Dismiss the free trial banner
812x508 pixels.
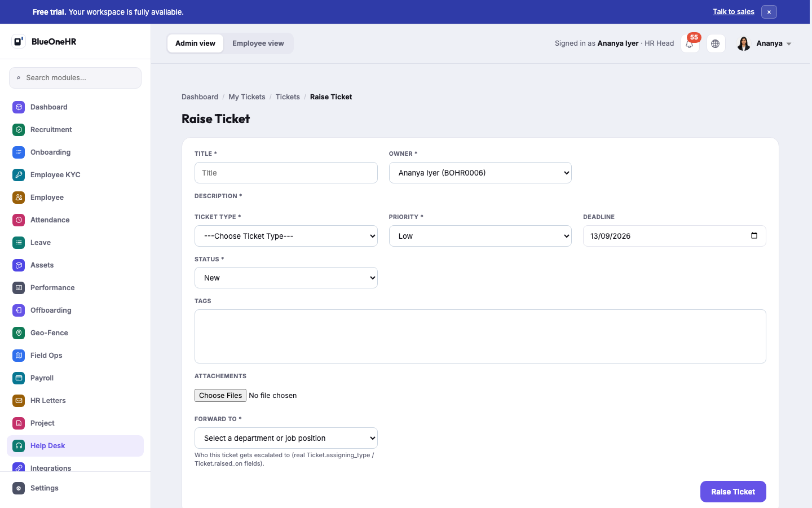point(769,12)
